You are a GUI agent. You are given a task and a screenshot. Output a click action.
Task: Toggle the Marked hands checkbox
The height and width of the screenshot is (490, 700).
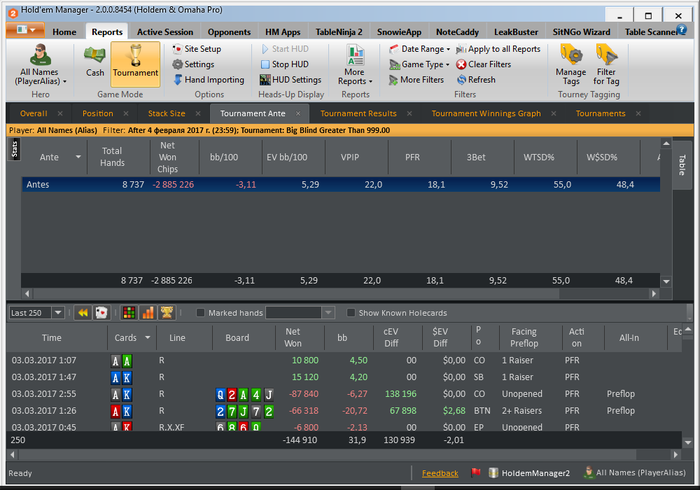click(x=200, y=313)
